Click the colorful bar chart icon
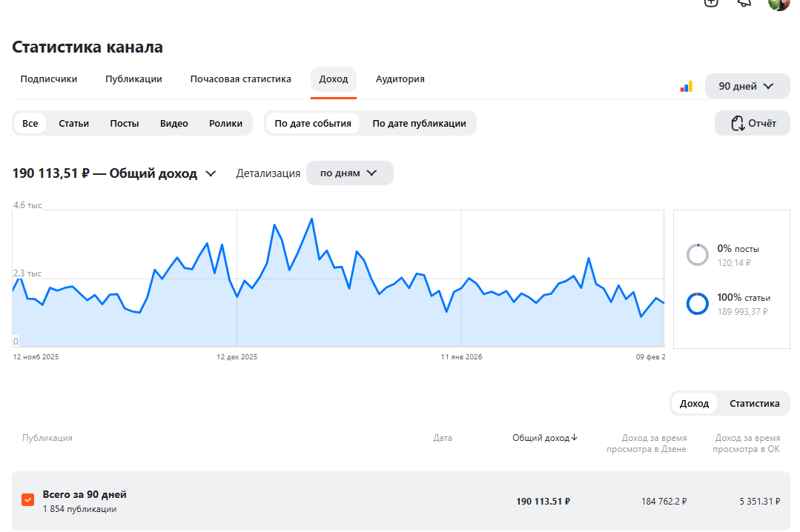This screenshot has height=532, width=800. [x=687, y=87]
